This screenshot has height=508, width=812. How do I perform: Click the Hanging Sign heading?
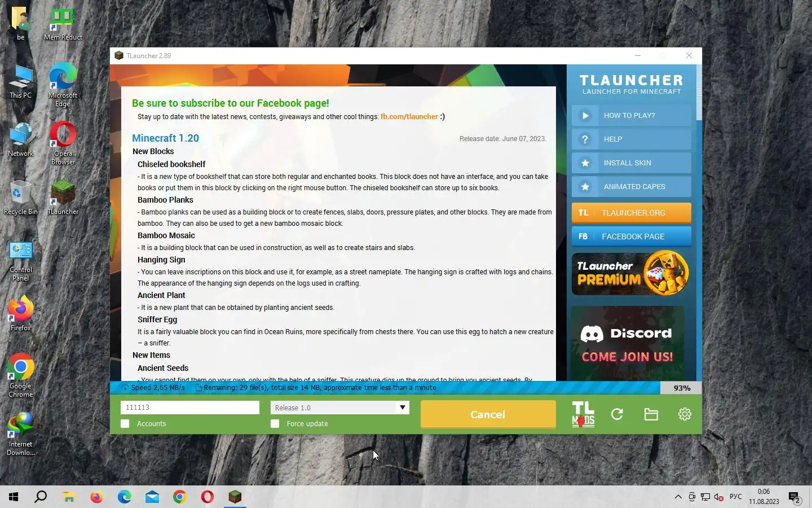tap(161, 260)
